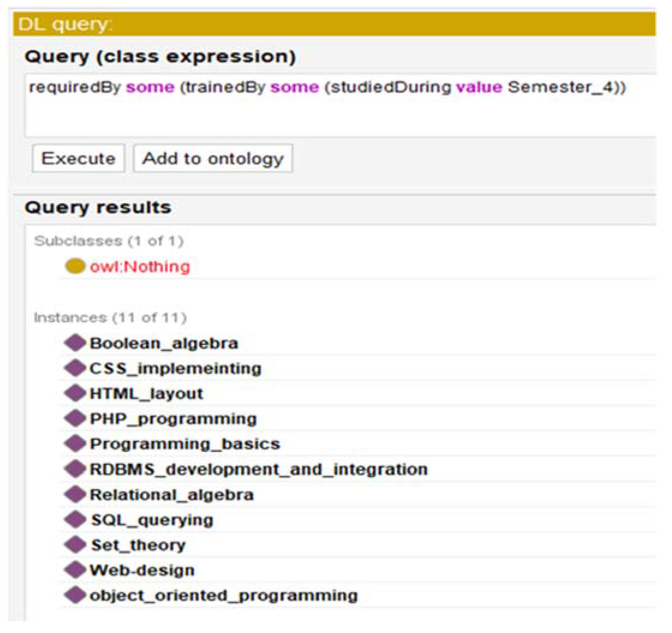The height and width of the screenshot is (633, 672).
Task: Click the Instances (11 of 11) header
Action: (x=110, y=318)
